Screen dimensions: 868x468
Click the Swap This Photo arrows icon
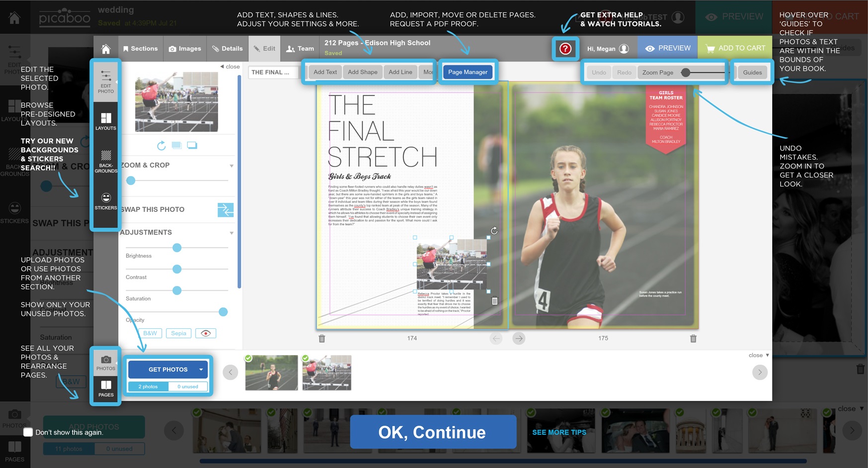click(226, 210)
